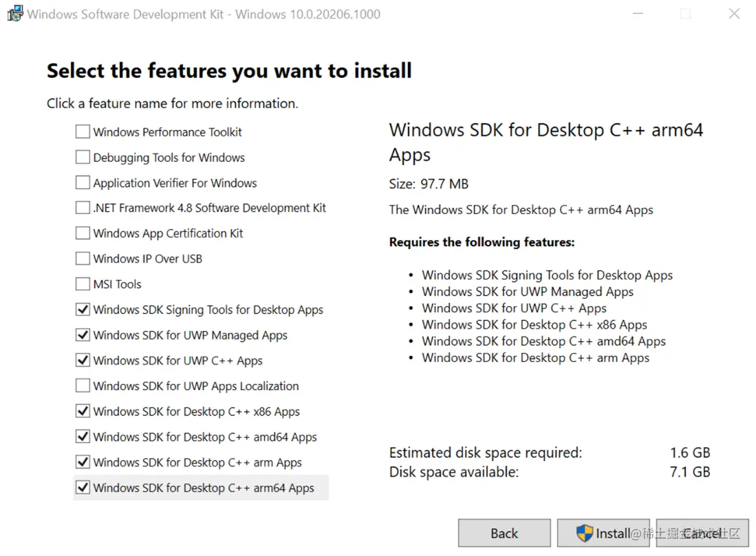
Task: Select 'Windows SDK for UWP Managed Apps' list label
Action: point(191,335)
